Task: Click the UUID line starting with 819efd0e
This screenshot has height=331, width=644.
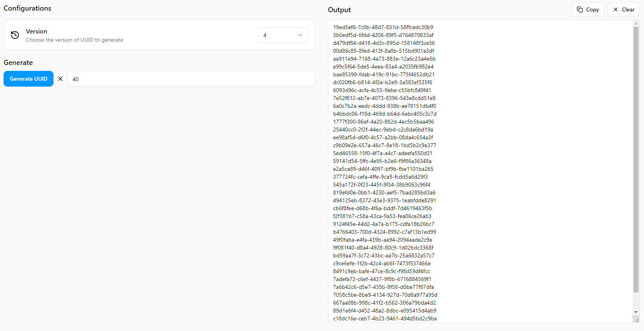Action: pyautogui.click(x=384, y=192)
